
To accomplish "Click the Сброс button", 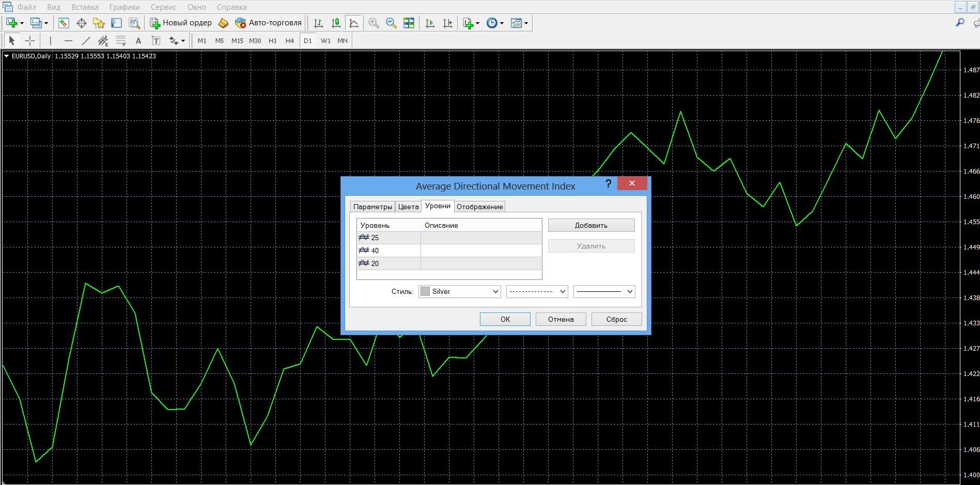I will tap(616, 319).
